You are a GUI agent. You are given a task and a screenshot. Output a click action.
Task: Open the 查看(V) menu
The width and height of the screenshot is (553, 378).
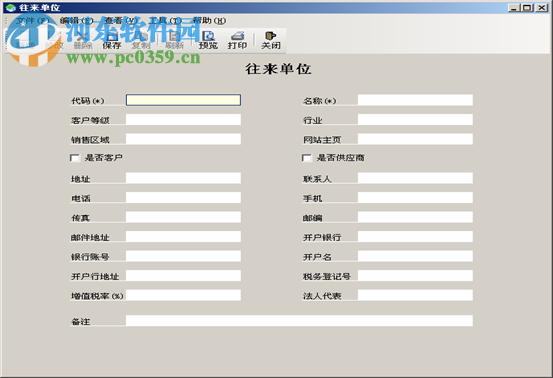[x=121, y=20]
